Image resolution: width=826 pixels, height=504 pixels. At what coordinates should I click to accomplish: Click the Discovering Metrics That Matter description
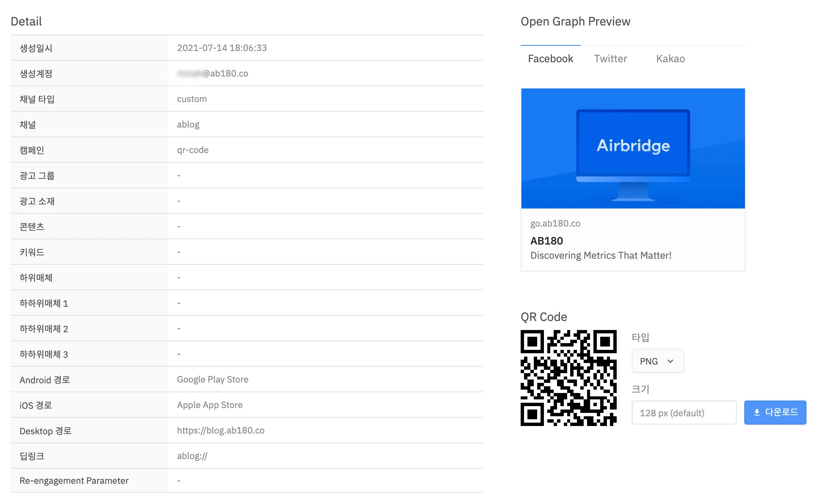click(x=601, y=255)
